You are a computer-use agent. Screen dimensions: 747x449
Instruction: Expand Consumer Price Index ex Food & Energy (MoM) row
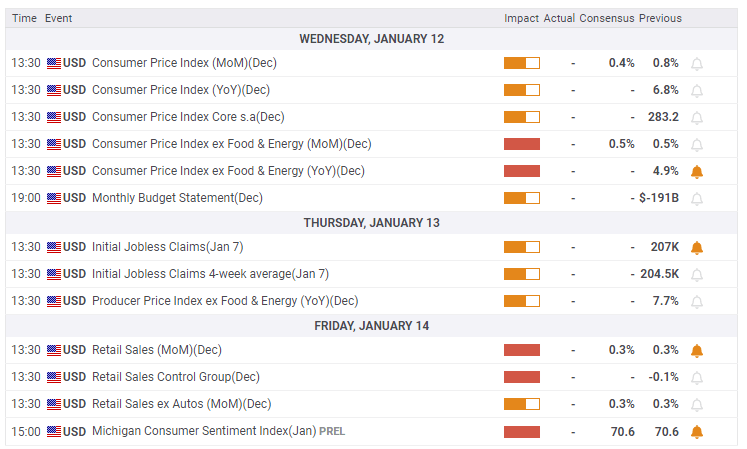point(231,144)
